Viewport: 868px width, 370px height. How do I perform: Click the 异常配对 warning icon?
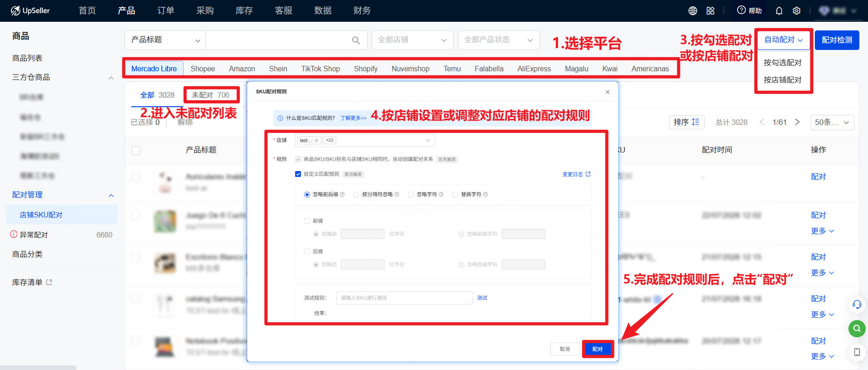(14, 234)
